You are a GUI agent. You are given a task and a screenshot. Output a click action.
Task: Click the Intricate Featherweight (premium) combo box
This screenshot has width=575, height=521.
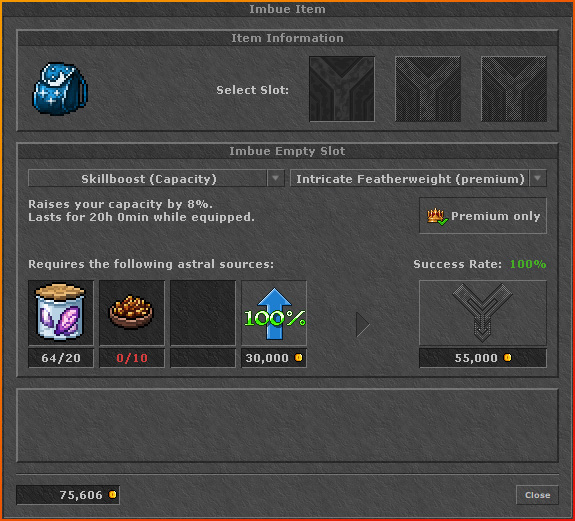click(418, 179)
